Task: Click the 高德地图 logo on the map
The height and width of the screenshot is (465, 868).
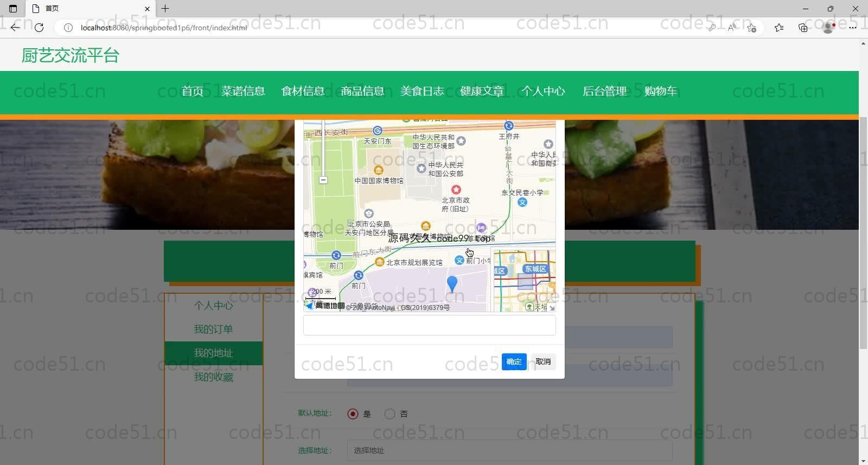Action: [325, 306]
